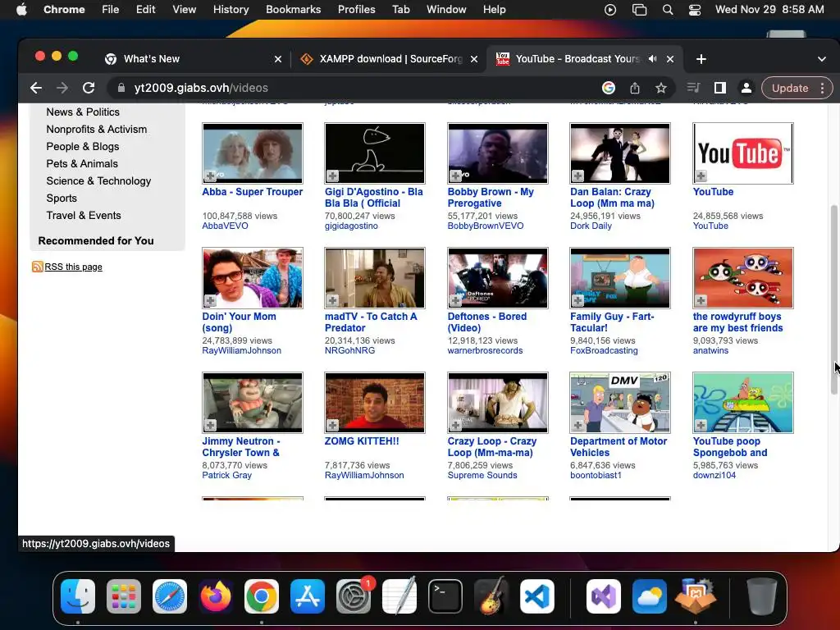Open Recommended for You section
This screenshot has height=630, width=840.
(x=96, y=241)
